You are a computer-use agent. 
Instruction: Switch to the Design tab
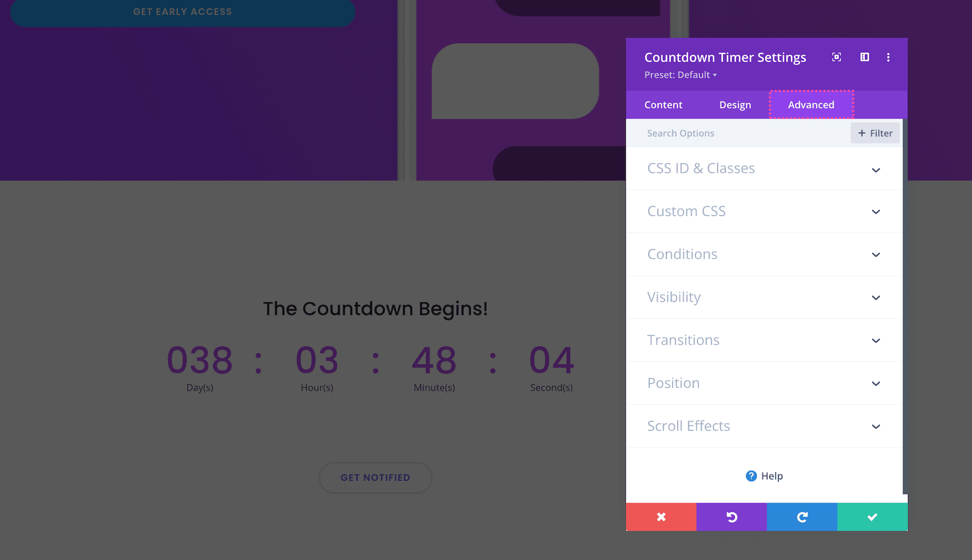pos(735,104)
